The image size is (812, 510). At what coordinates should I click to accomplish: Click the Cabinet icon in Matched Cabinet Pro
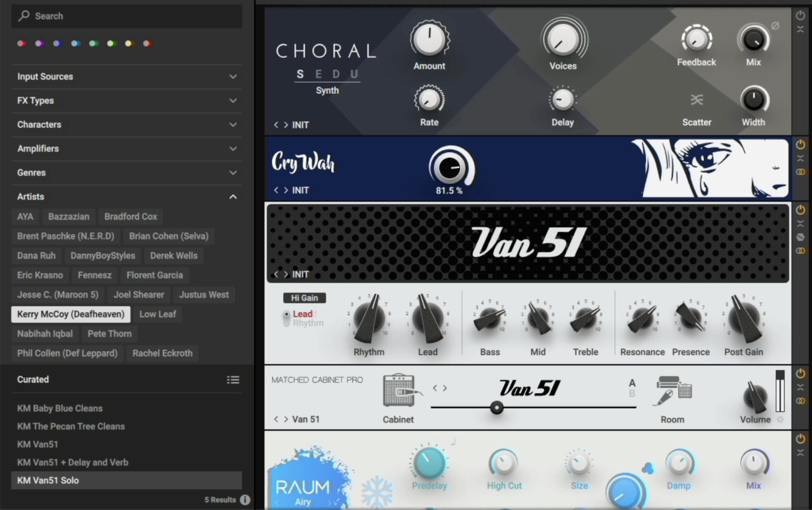pos(399,390)
